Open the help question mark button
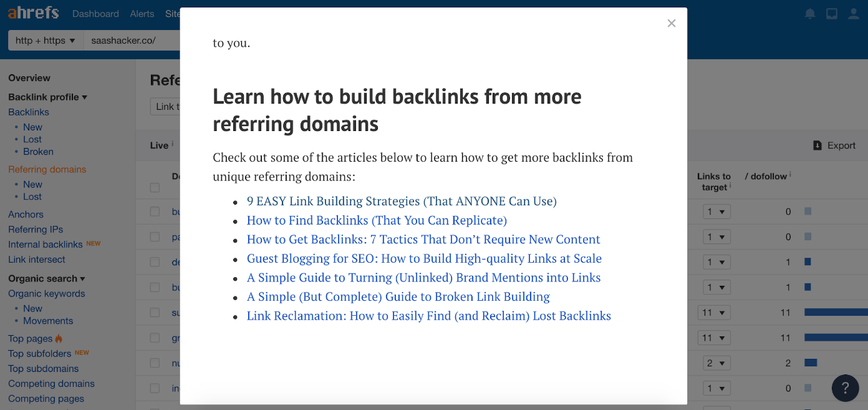The image size is (868, 410). [845, 388]
